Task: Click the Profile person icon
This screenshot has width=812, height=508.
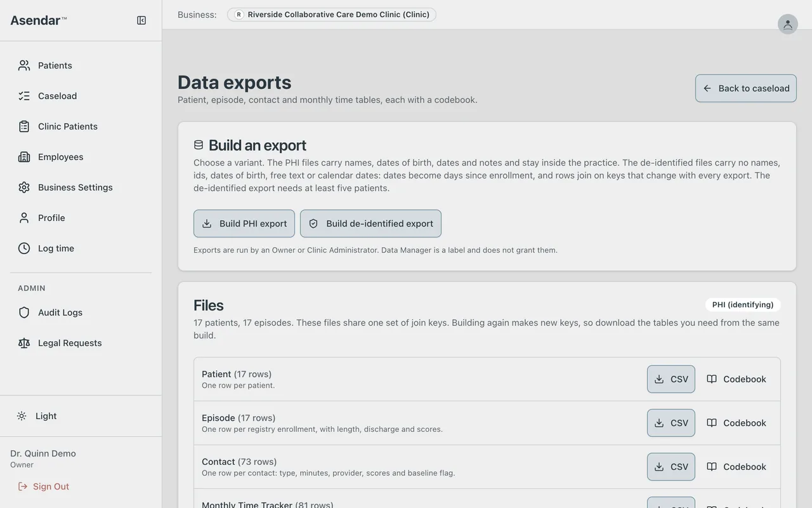Action: click(x=24, y=218)
